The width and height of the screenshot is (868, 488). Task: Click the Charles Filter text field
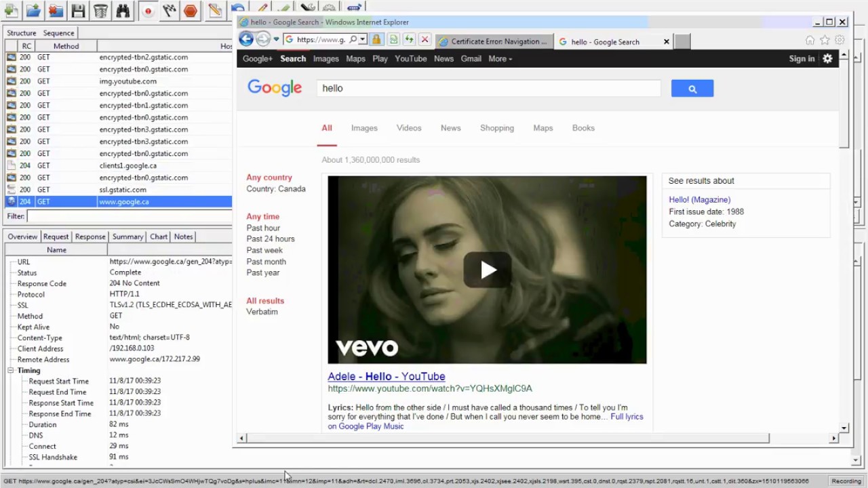pyautogui.click(x=129, y=216)
